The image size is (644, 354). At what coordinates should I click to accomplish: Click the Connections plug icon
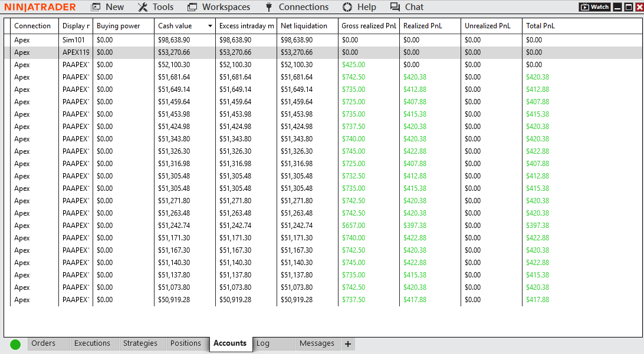(x=268, y=7)
